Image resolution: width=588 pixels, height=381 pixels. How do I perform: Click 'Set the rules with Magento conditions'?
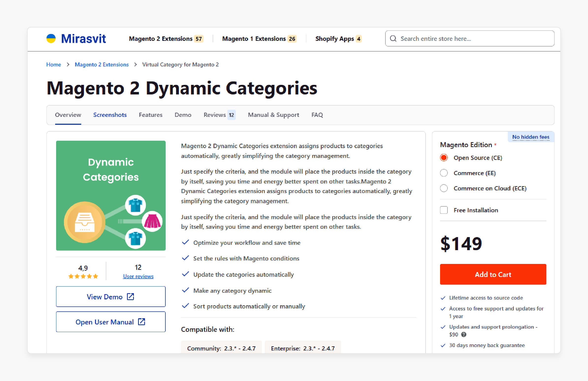tap(246, 258)
